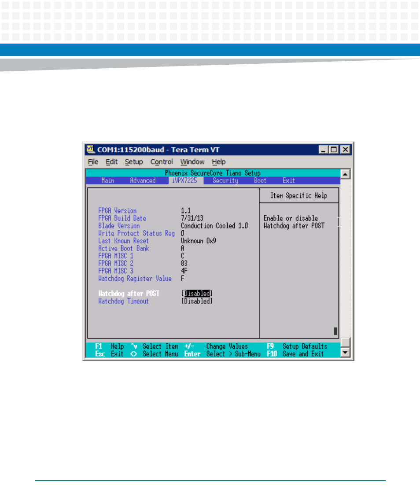The width and height of the screenshot is (420, 504).
Task: Click the F10 Save and Exit hint
Action: coord(295,354)
